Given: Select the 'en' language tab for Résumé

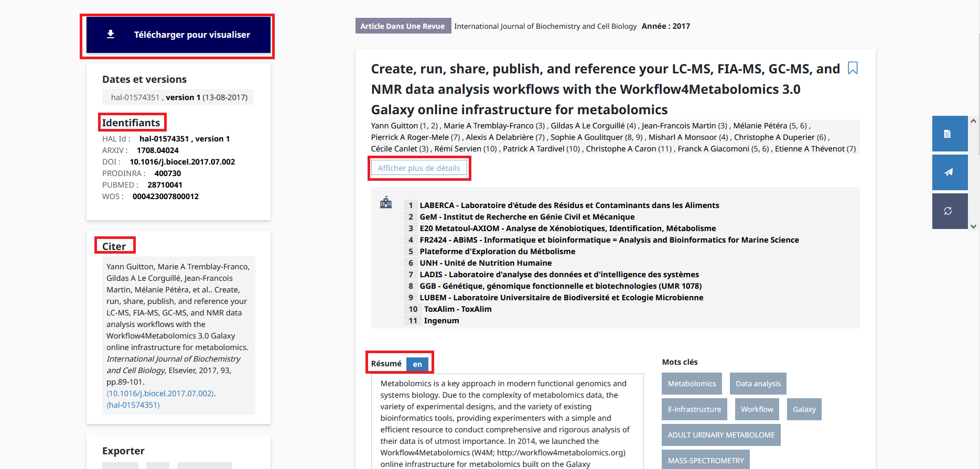Looking at the screenshot, I should tap(417, 364).
